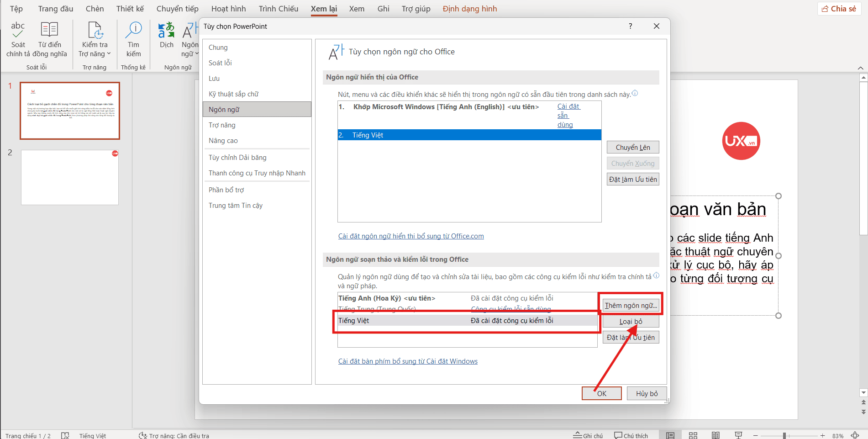Click the spelling check (Soát chính tả) icon
Viewport: 868px width, 439px height.
click(x=18, y=30)
